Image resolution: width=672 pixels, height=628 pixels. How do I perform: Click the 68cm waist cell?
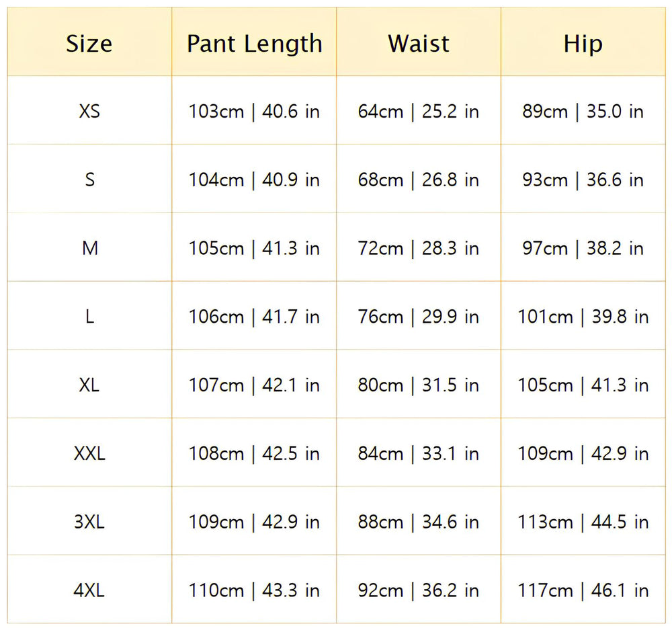[x=419, y=180]
